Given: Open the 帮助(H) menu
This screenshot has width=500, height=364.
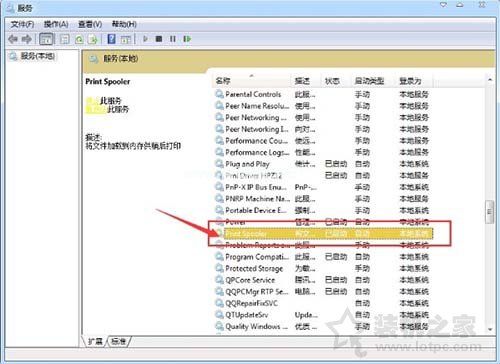Looking at the screenshot, I should [x=124, y=24].
